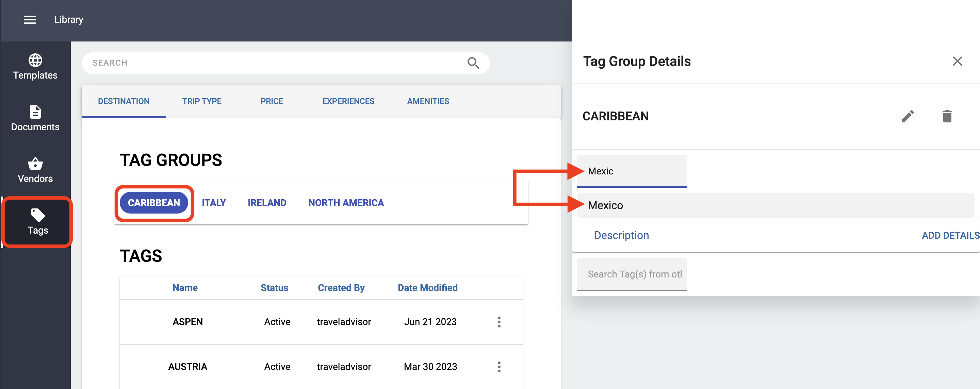Switch to the TRIP TYPE tab
The height and width of the screenshot is (389, 980).
[202, 101]
